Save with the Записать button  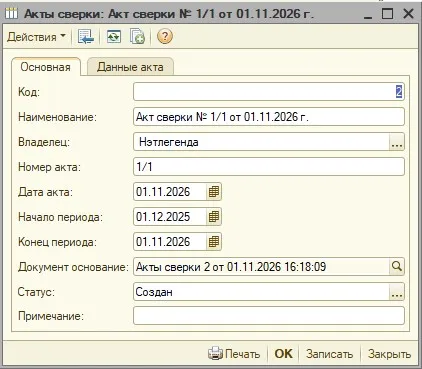[329, 354]
